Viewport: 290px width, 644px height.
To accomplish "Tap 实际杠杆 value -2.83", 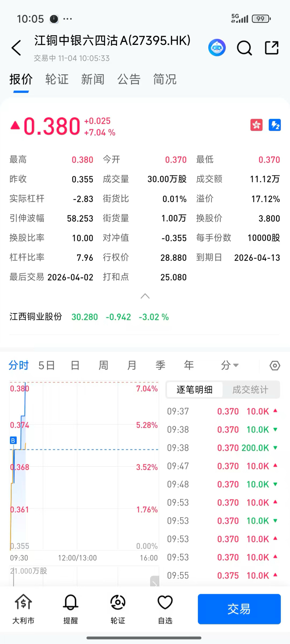I will [x=83, y=199].
